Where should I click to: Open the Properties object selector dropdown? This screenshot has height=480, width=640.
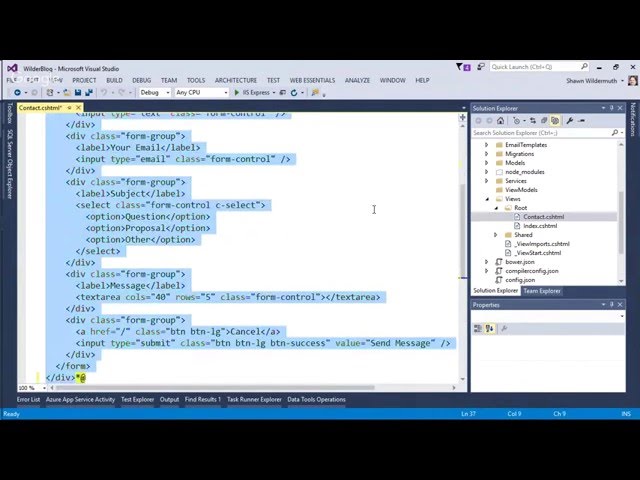622,316
